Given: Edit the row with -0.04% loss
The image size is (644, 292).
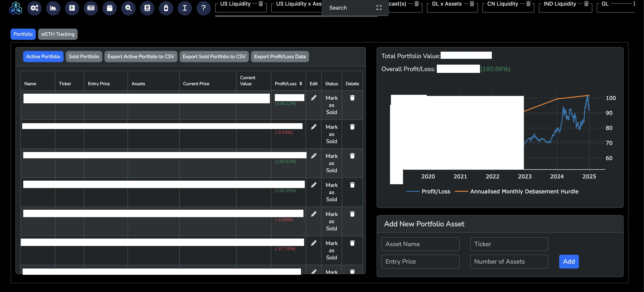Looking at the screenshot, I should 313,127.
